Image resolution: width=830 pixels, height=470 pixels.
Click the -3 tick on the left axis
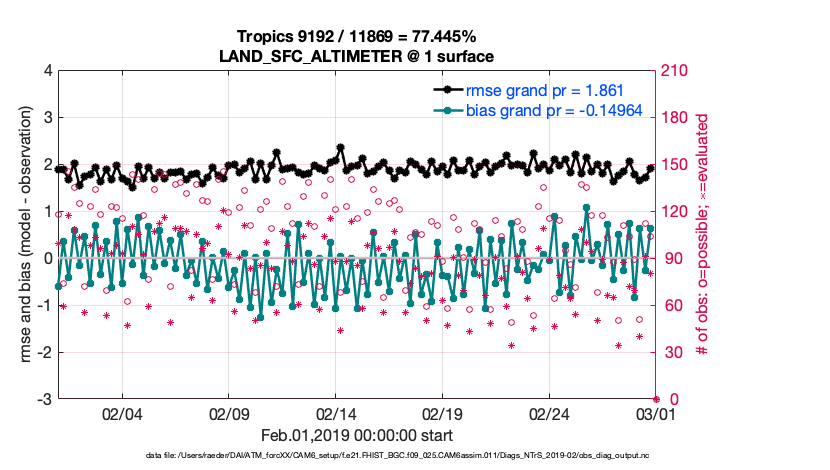[x=46, y=399]
